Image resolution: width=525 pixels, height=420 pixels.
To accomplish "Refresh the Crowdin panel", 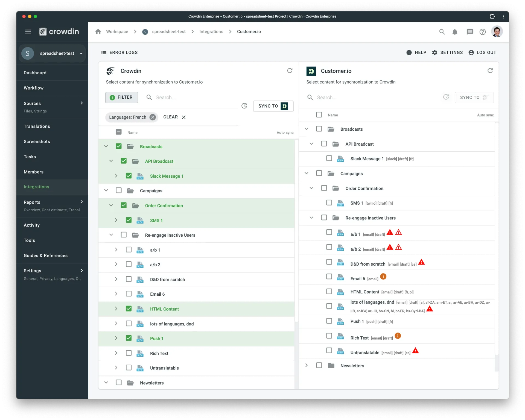I will (290, 71).
